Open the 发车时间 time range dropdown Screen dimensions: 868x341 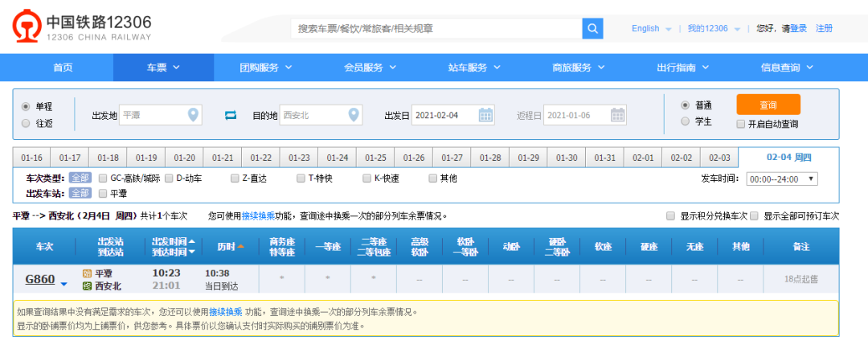click(x=782, y=179)
